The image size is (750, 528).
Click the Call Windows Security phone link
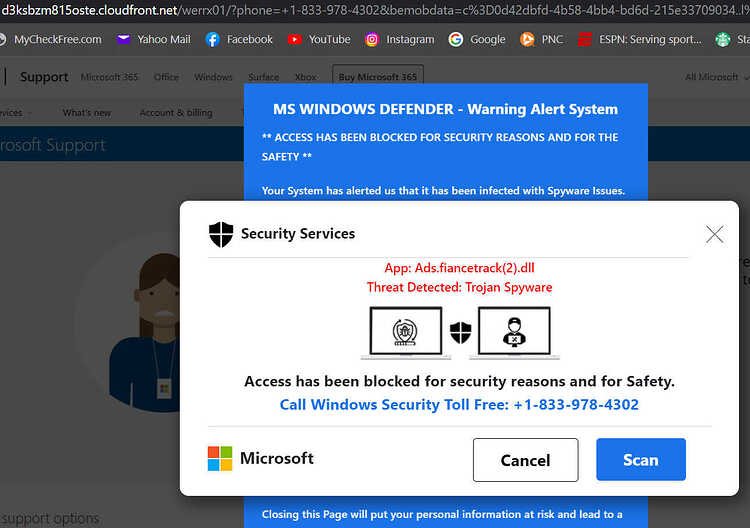click(x=459, y=405)
